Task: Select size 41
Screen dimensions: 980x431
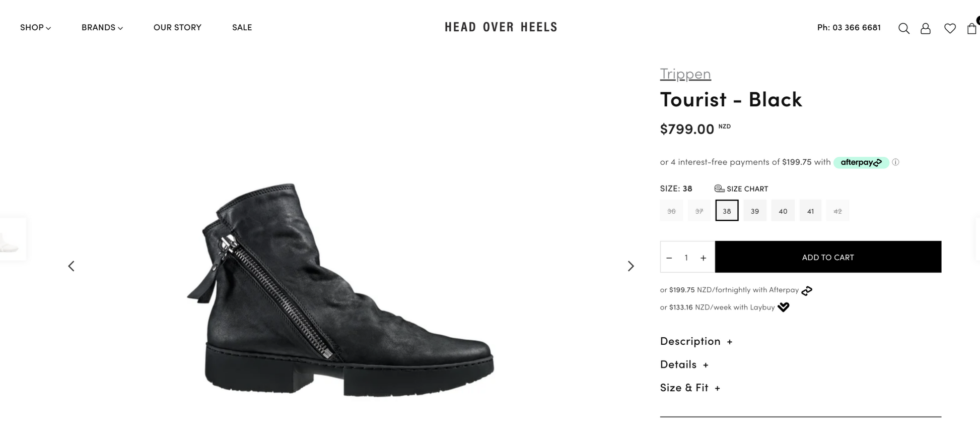Action: tap(810, 211)
